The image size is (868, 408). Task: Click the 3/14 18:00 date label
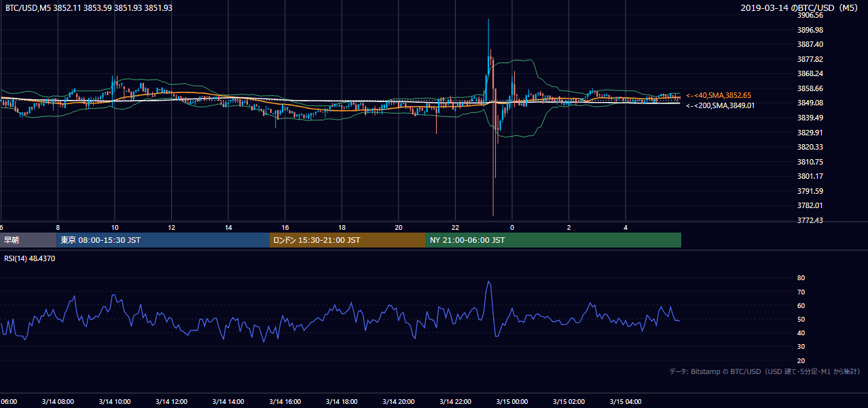point(342,402)
